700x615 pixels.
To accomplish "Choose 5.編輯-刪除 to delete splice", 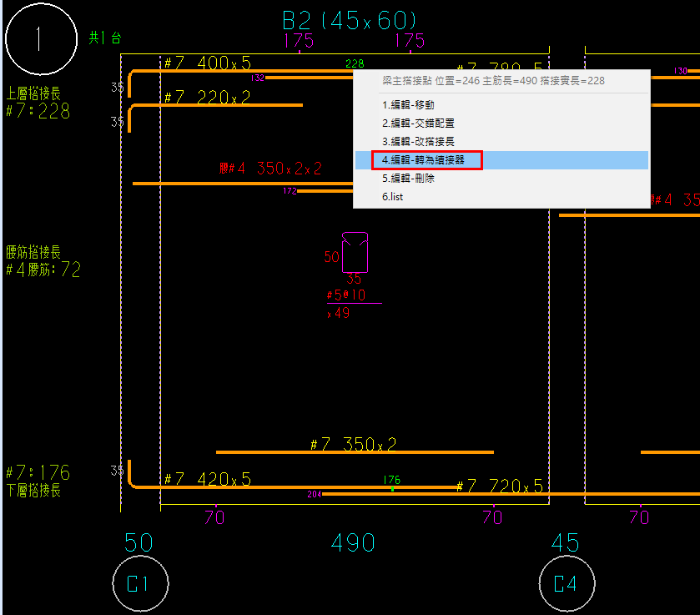I will point(408,179).
